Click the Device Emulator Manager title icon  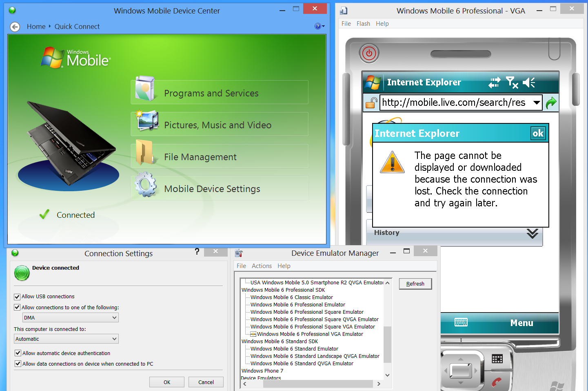coord(239,253)
